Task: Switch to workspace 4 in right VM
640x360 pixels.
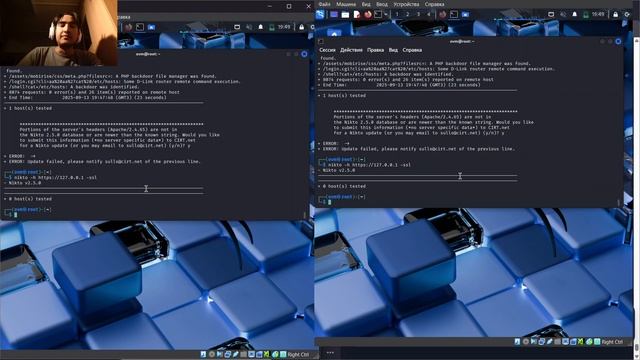Action: coord(429,14)
